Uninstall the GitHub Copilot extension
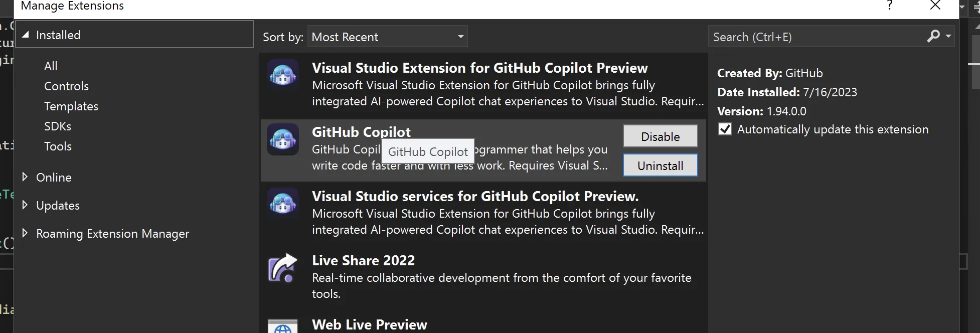 (x=660, y=165)
